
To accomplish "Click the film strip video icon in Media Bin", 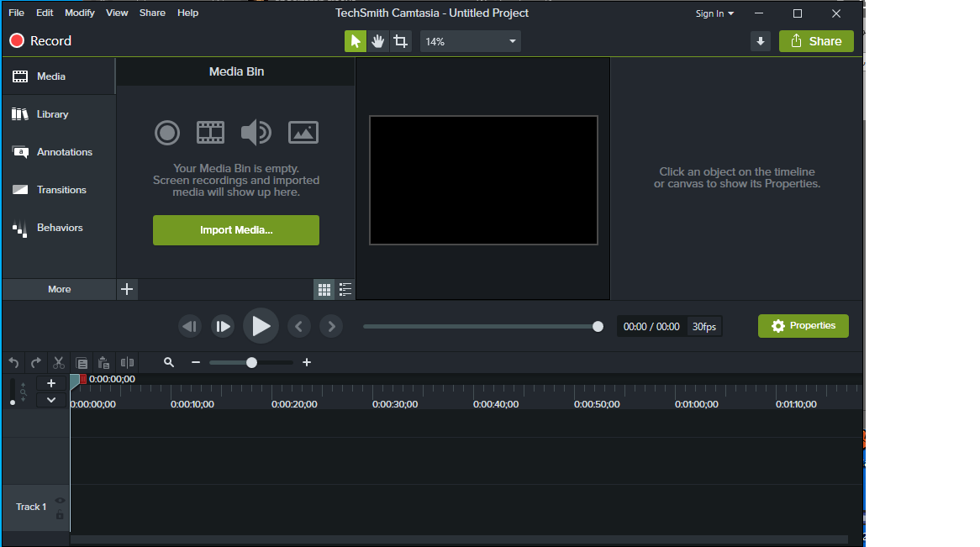I will pyautogui.click(x=210, y=133).
